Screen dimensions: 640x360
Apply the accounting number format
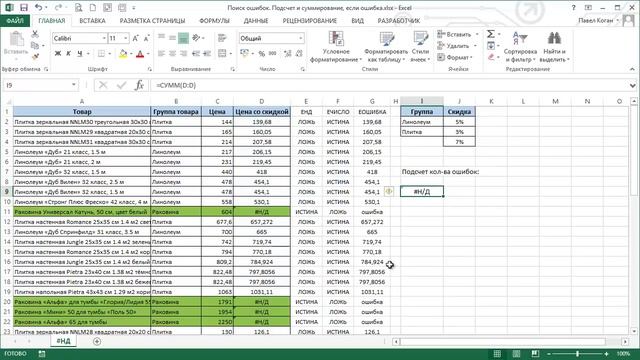244,53
